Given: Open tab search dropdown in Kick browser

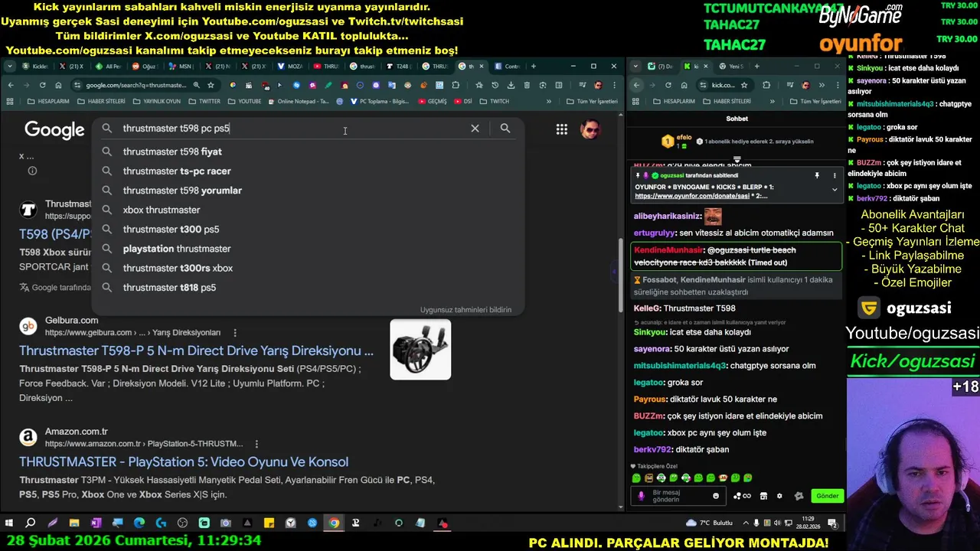Looking at the screenshot, I should click(x=636, y=67).
